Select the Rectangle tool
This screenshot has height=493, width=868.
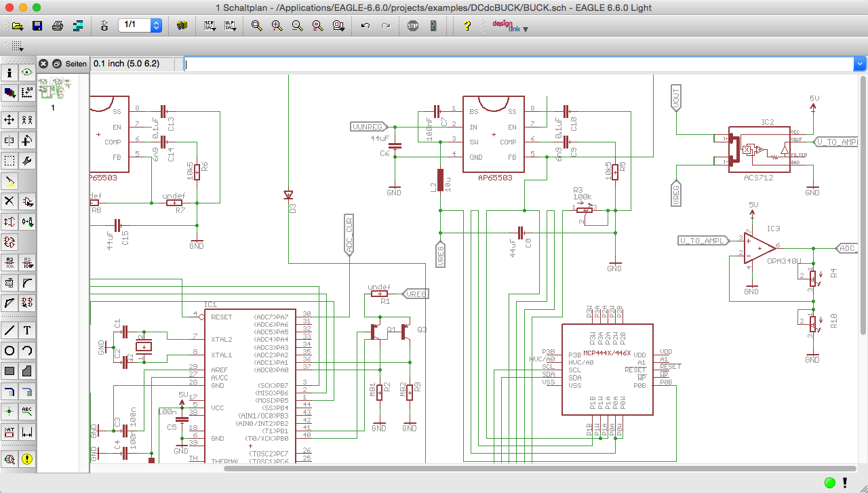[x=9, y=371]
